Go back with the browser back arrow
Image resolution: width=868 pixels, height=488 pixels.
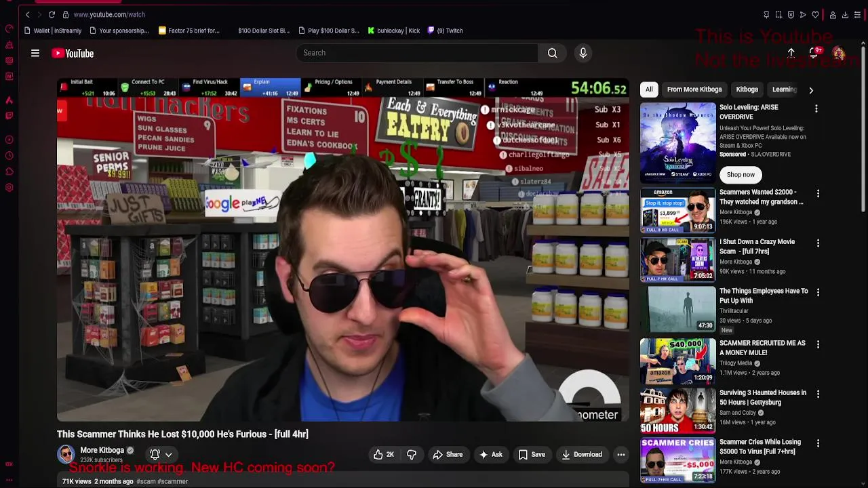tap(28, 14)
